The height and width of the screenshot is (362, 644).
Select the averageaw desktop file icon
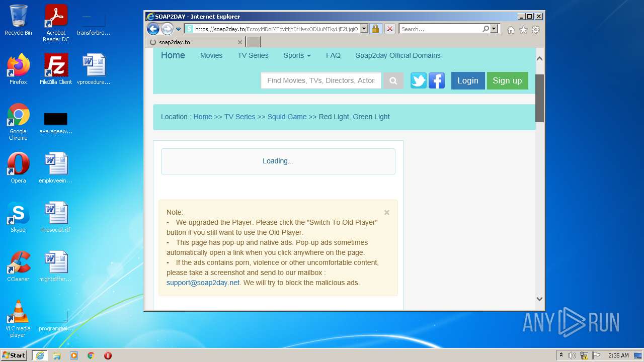(56, 124)
